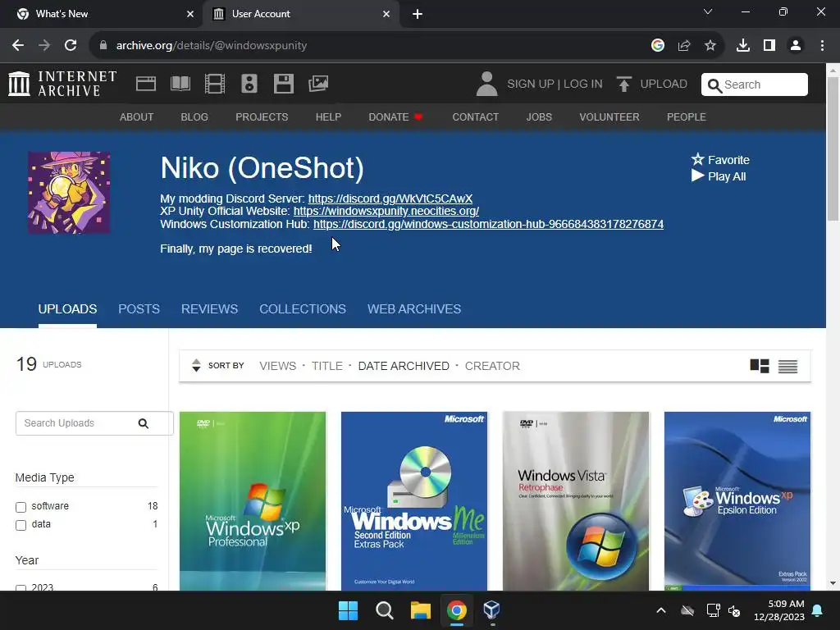Sort uploads by CREATOR
Viewport: 840px width, 630px height.
(x=492, y=366)
